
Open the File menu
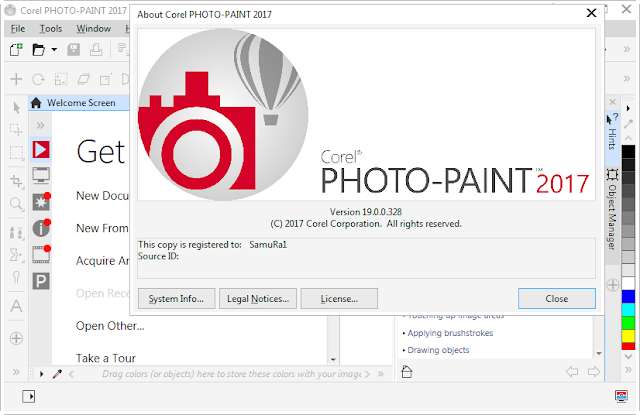point(18,29)
